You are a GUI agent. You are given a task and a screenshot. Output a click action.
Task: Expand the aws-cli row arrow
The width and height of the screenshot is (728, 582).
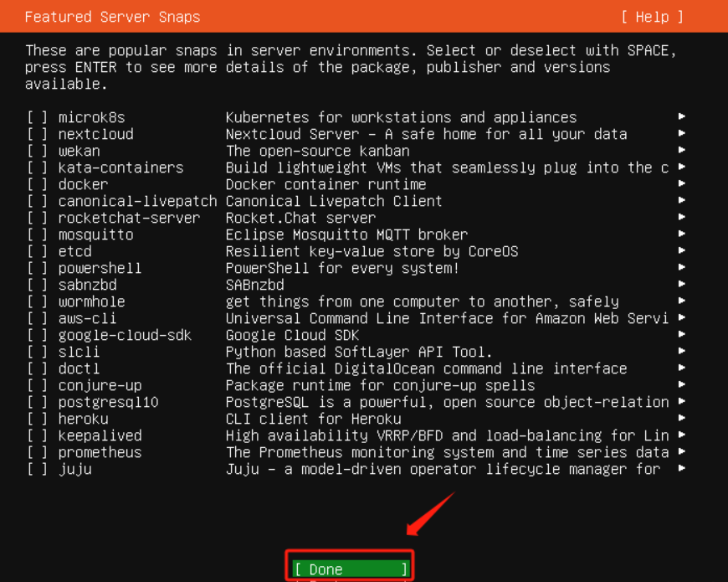(x=682, y=317)
